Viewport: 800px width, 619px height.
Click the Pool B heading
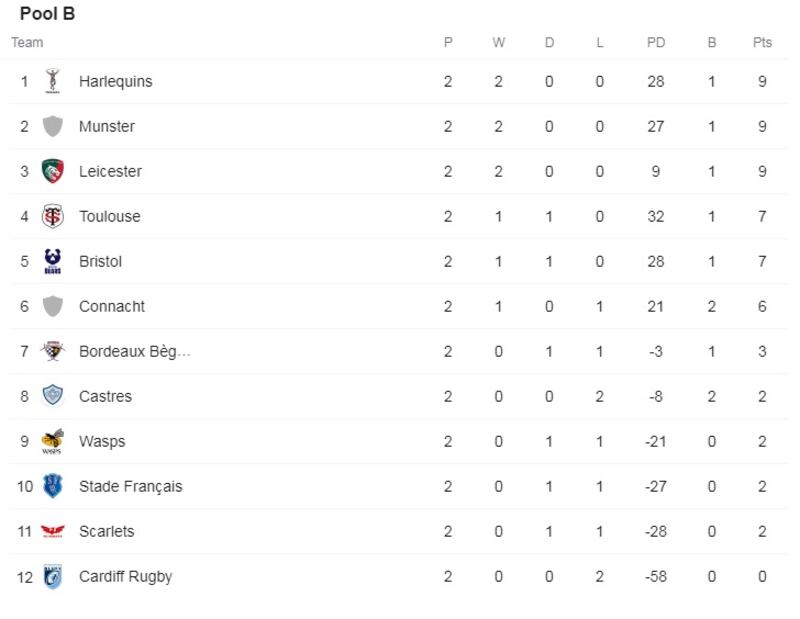(x=47, y=14)
